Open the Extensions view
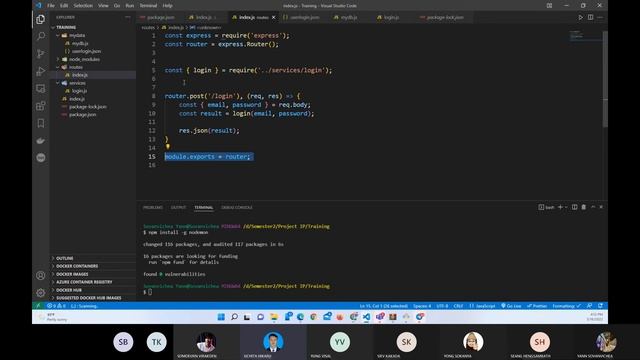 click(40, 106)
